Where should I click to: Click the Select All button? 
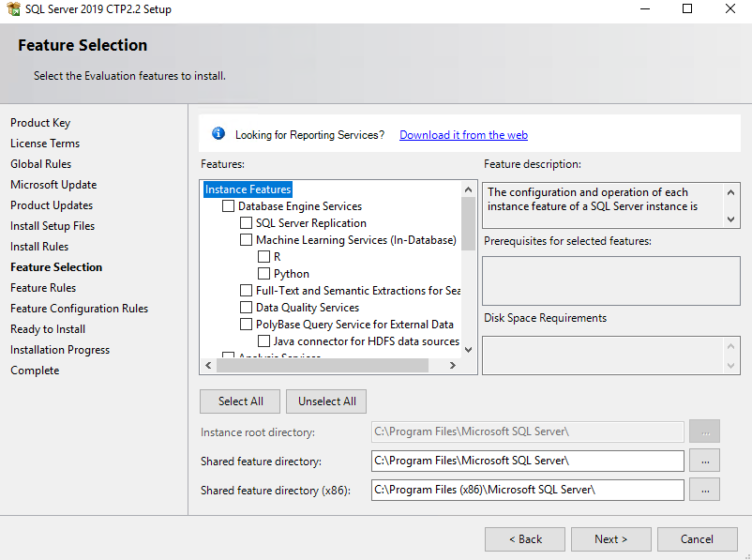[x=240, y=401]
